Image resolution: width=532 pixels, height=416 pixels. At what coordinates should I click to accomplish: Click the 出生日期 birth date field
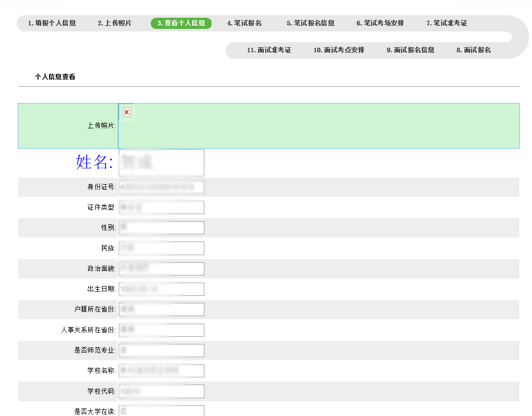click(161, 289)
